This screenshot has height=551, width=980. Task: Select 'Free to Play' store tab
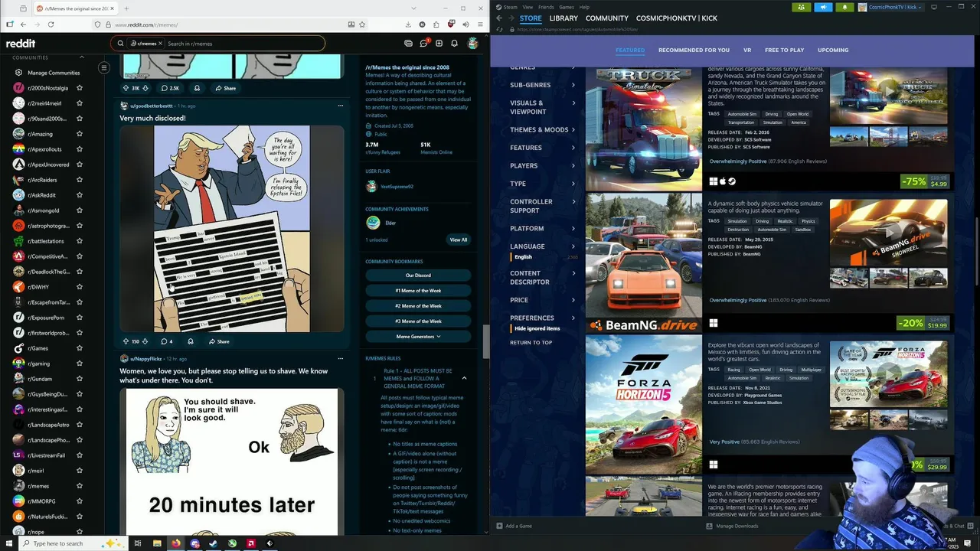pyautogui.click(x=784, y=50)
